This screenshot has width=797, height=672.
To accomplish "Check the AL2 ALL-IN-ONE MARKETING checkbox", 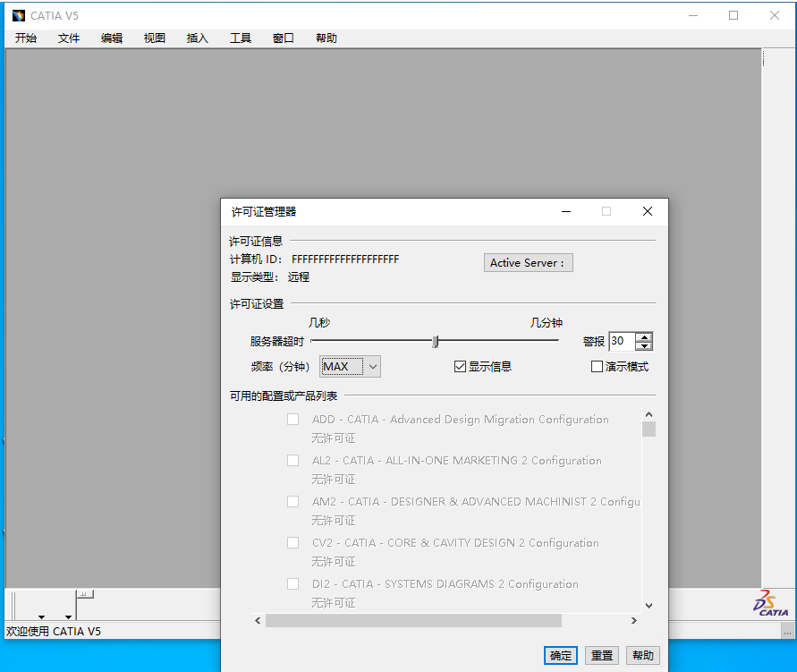I will 293,461.
